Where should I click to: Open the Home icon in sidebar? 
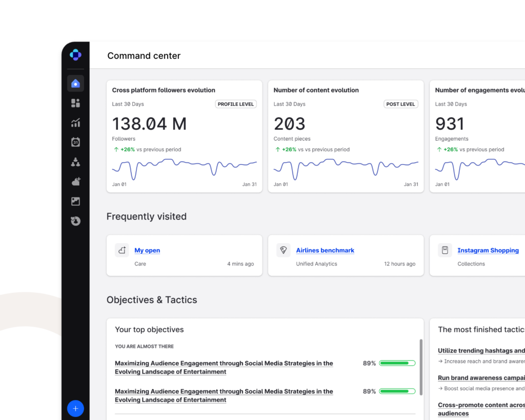75,84
